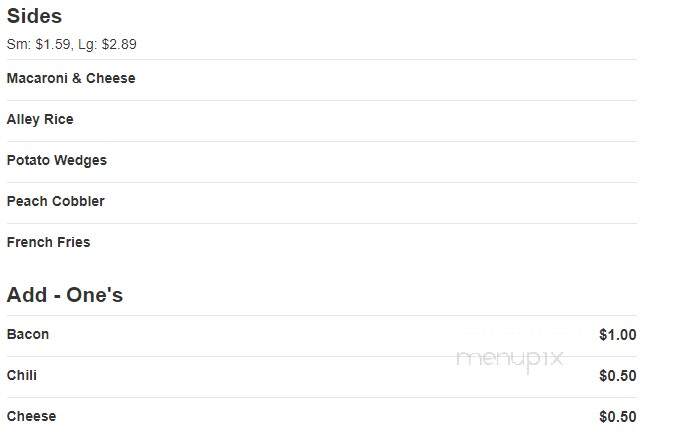Image resolution: width=689 pixels, height=441 pixels.
Task: Click the Macaroni & Cheese item
Action: [71, 78]
